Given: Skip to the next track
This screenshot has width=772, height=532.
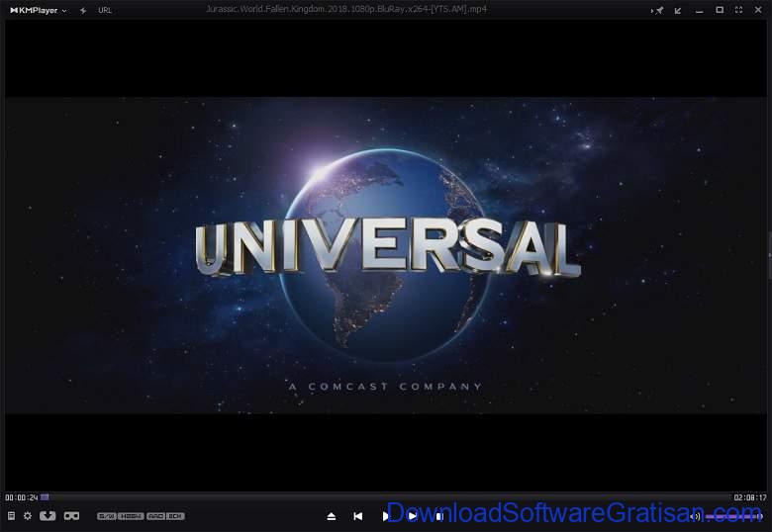Looking at the screenshot, I should (x=413, y=516).
